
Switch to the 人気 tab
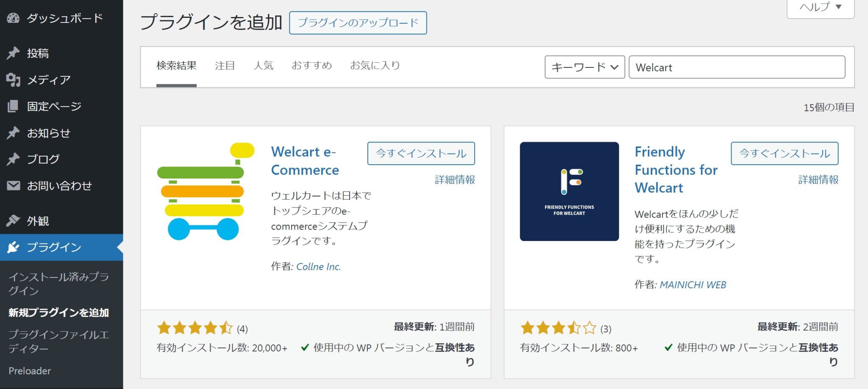263,65
